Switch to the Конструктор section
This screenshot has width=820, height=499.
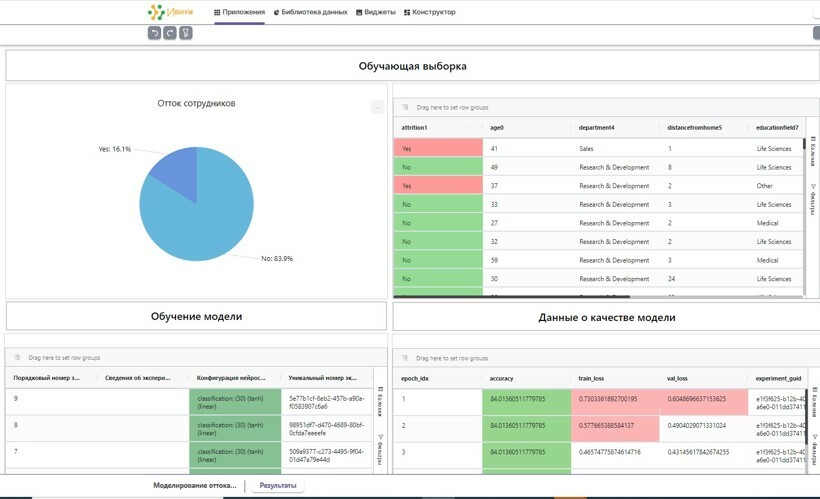click(x=429, y=12)
